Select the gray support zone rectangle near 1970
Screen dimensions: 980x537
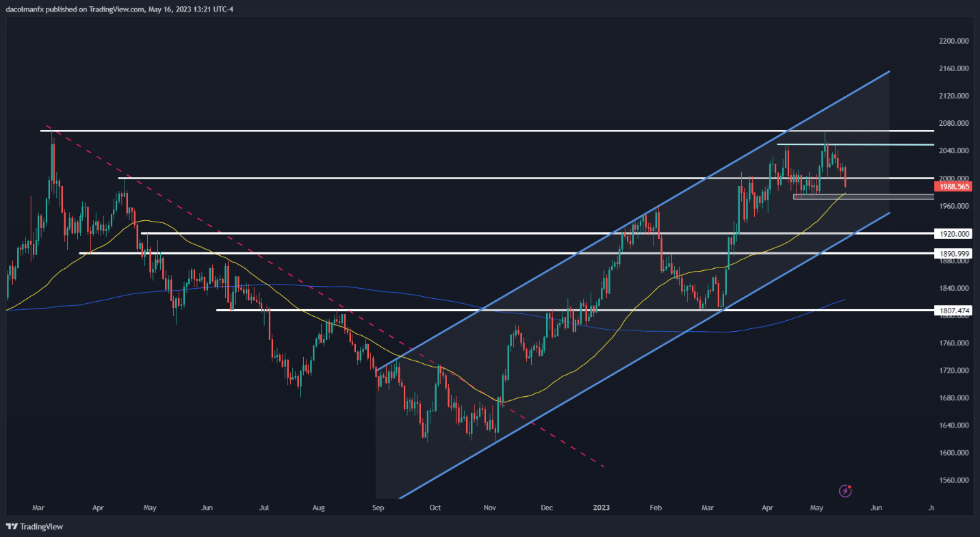tap(864, 197)
